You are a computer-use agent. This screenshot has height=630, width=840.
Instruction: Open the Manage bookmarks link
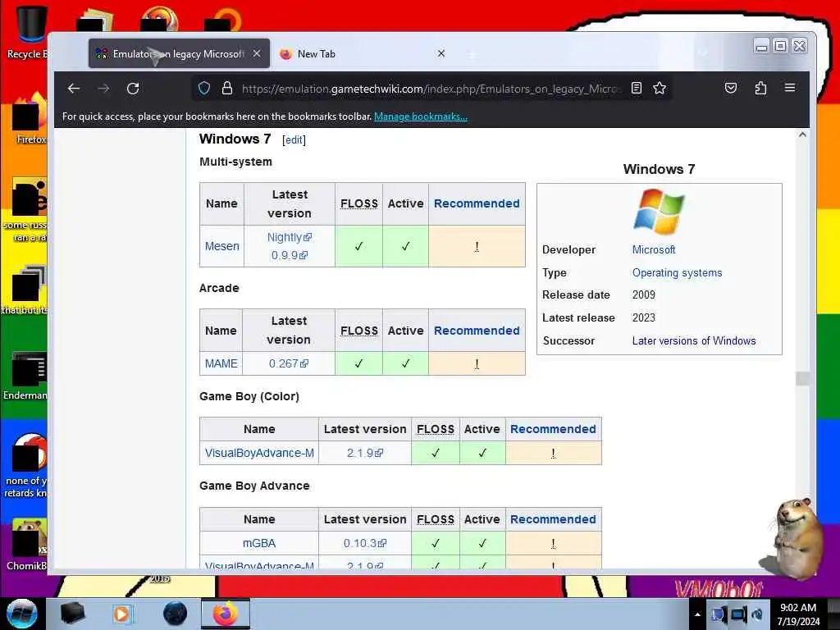click(x=421, y=116)
